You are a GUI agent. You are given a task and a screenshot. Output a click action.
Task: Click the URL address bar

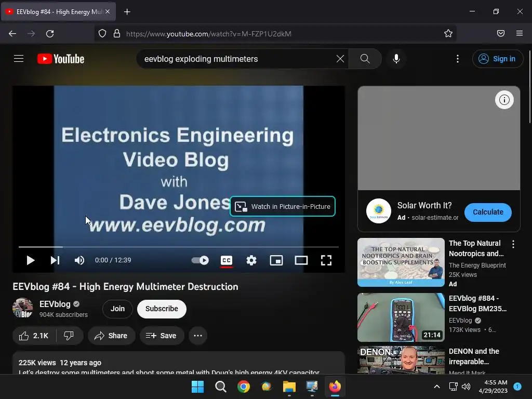click(275, 34)
